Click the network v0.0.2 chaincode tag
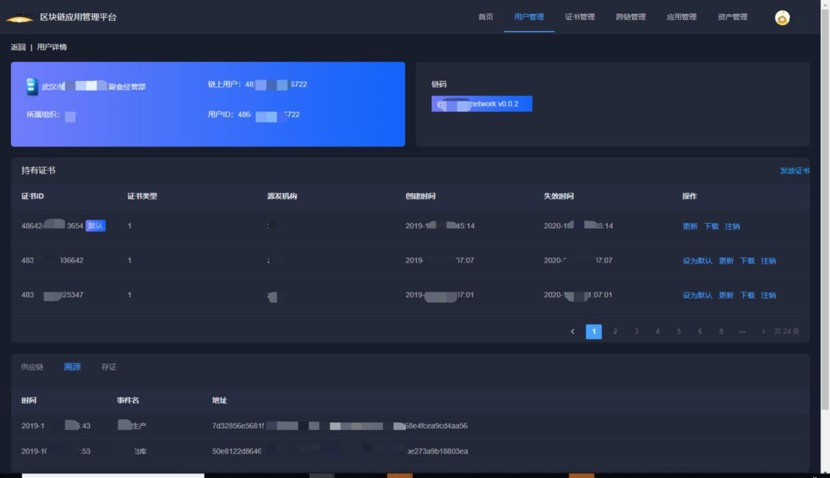The image size is (830, 478). [482, 104]
